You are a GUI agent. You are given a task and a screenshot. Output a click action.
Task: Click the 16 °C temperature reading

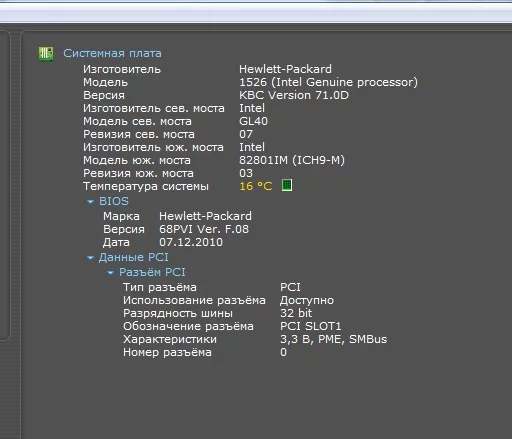tap(256, 186)
